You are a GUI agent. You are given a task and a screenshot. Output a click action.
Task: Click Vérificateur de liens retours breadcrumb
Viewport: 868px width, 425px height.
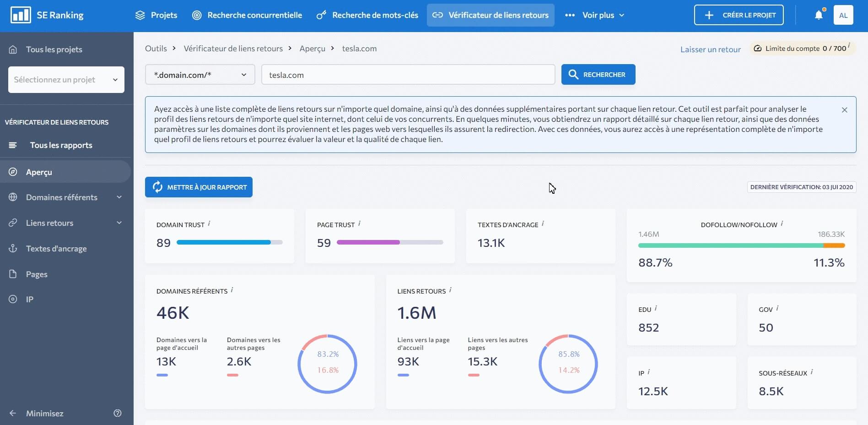[x=233, y=48]
